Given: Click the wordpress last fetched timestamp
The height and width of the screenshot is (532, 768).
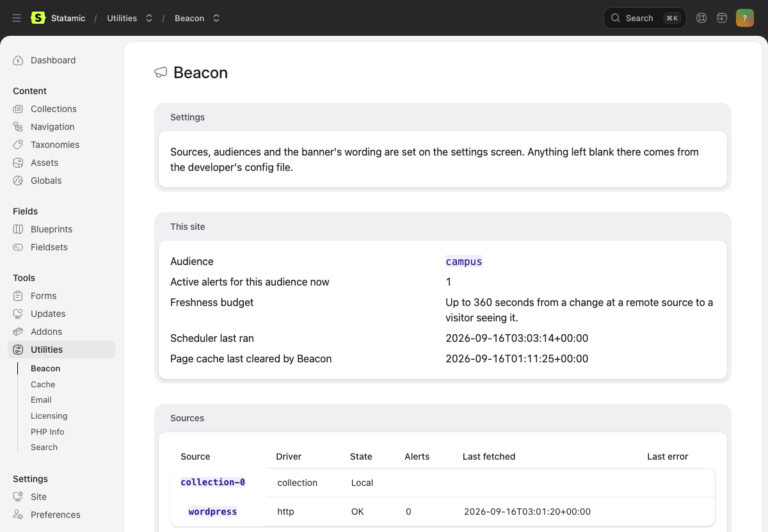Looking at the screenshot, I should 527,512.
